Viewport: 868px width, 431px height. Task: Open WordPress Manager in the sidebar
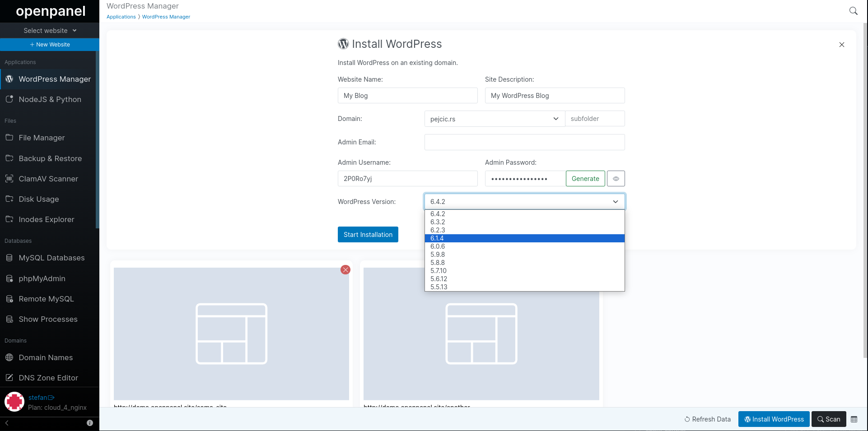[49, 79]
